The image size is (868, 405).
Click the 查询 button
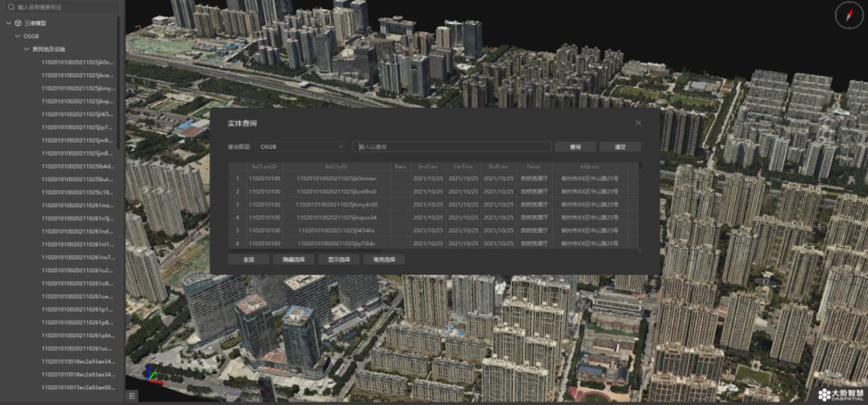point(575,146)
